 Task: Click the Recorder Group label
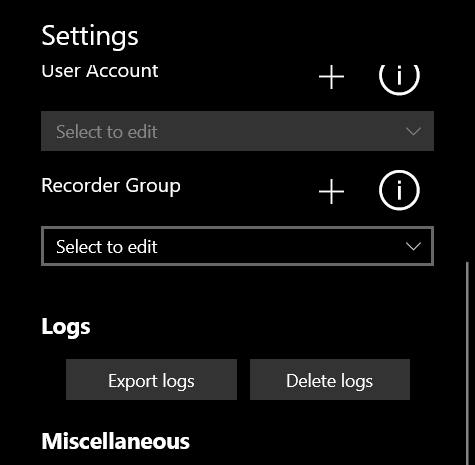(111, 186)
